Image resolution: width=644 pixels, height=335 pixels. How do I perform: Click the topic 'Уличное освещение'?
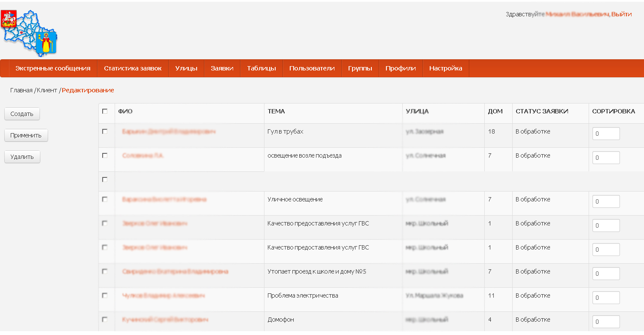pos(295,199)
